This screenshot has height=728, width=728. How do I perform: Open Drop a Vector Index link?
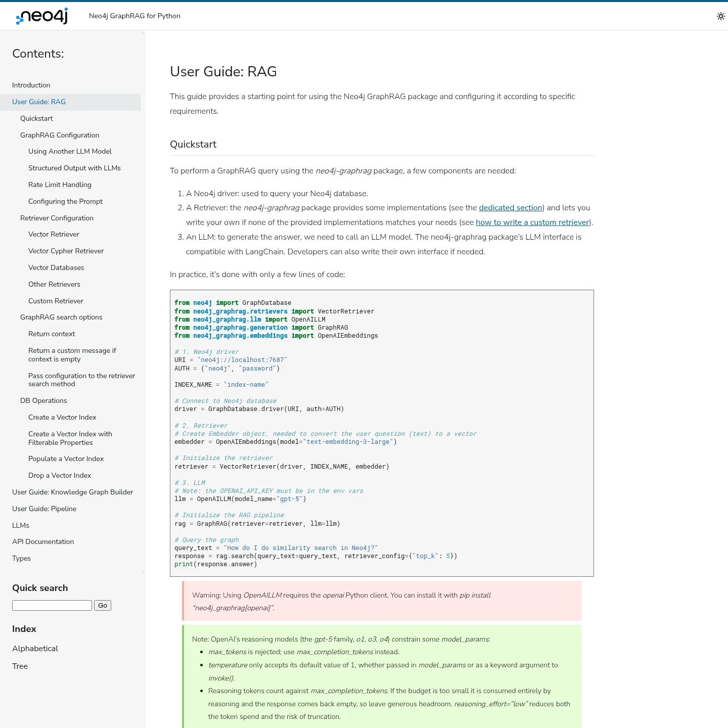click(x=60, y=475)
